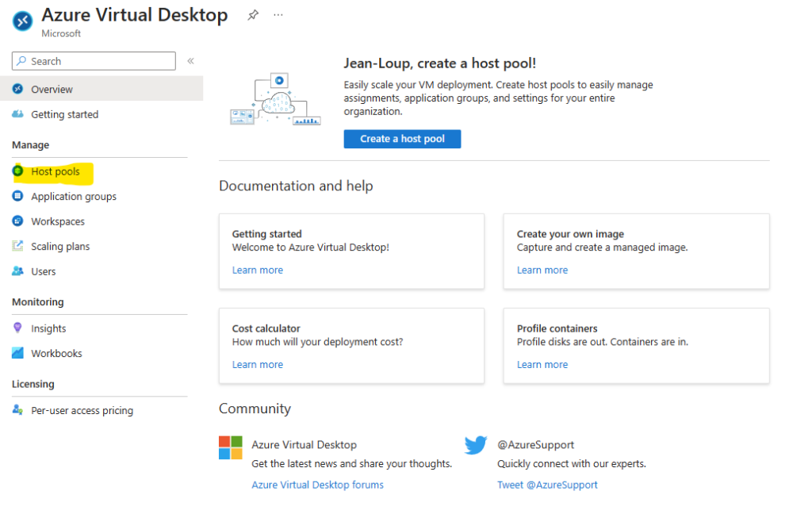Click 'Jean-Loup, create a host pool!' heading
Viewport: 812px width, 518px height.
click(439, 63)
